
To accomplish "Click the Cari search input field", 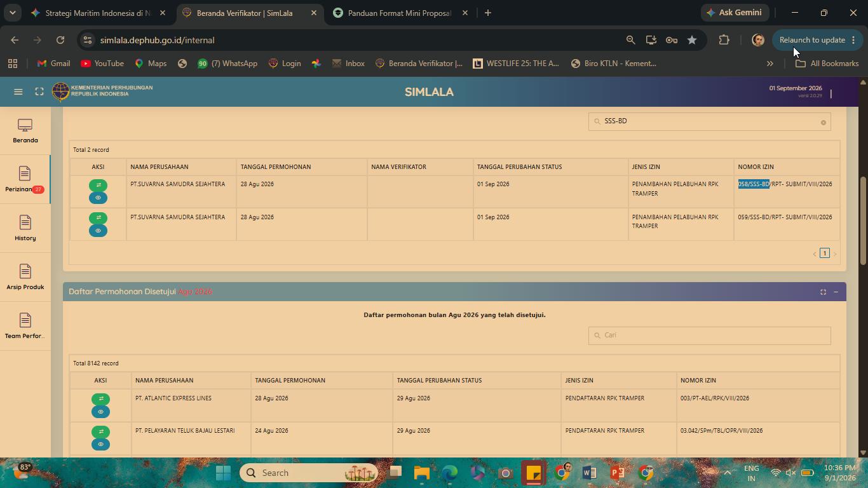I will pos(709,335).
